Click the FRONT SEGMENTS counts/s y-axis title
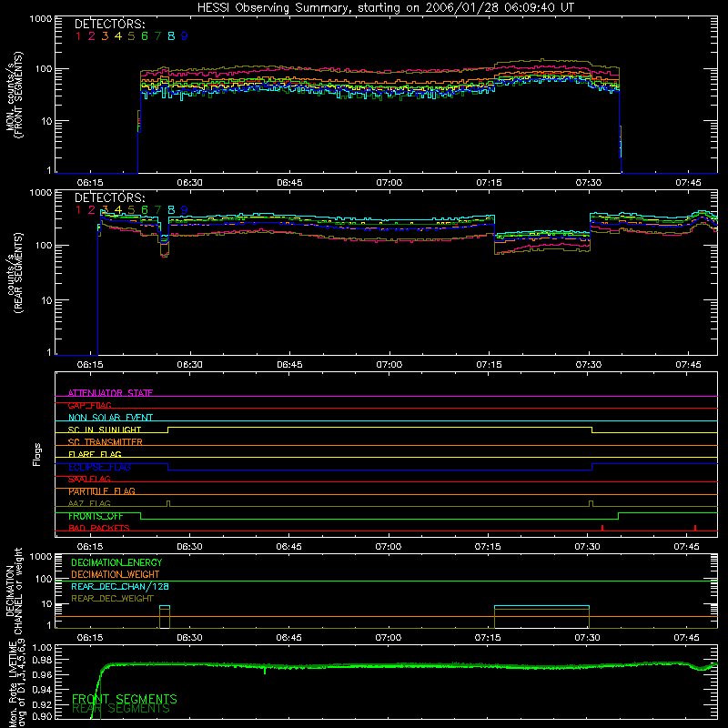This screenshot has height=728, width=728. click(14, 95)
